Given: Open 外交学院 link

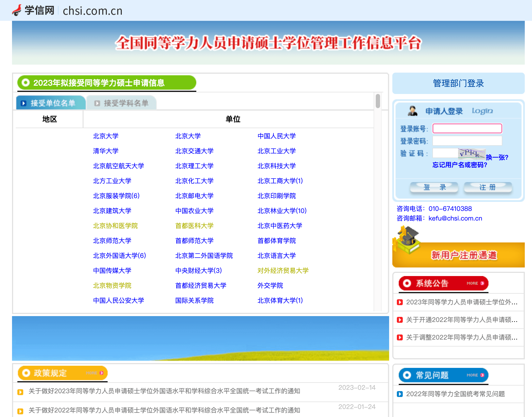Looking at the screenshot, I should click(270, 286).
